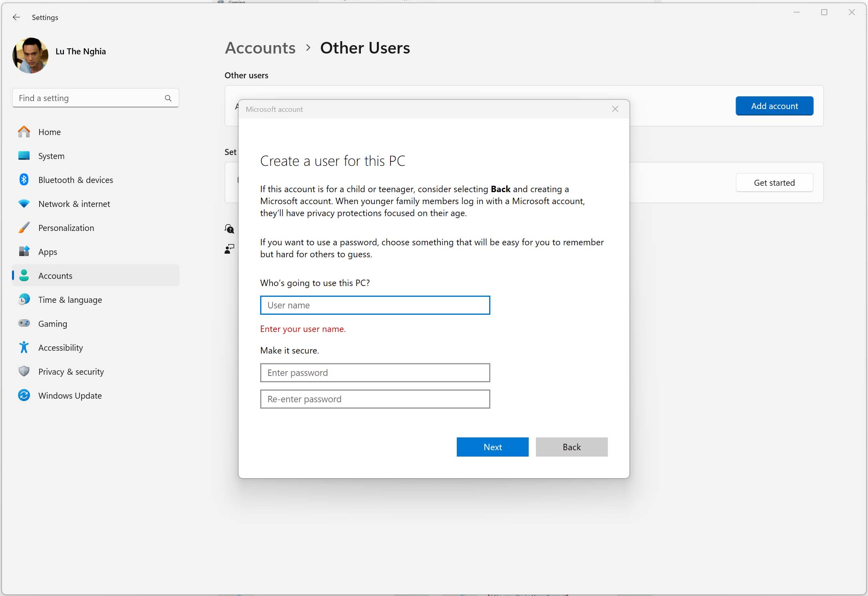Viewport: 868px width, 596px height.
Task: Select the Accessibility figure icon
Action: [24, 348]
